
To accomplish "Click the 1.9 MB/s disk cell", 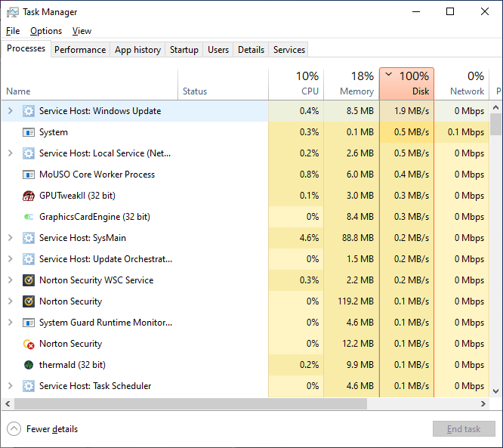I will pos(407,111).
